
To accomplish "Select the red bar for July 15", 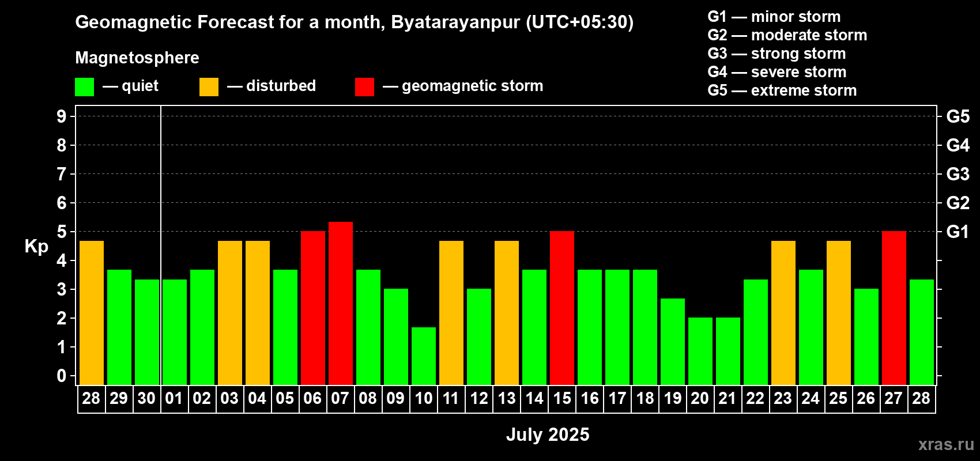I will point(562,308).
